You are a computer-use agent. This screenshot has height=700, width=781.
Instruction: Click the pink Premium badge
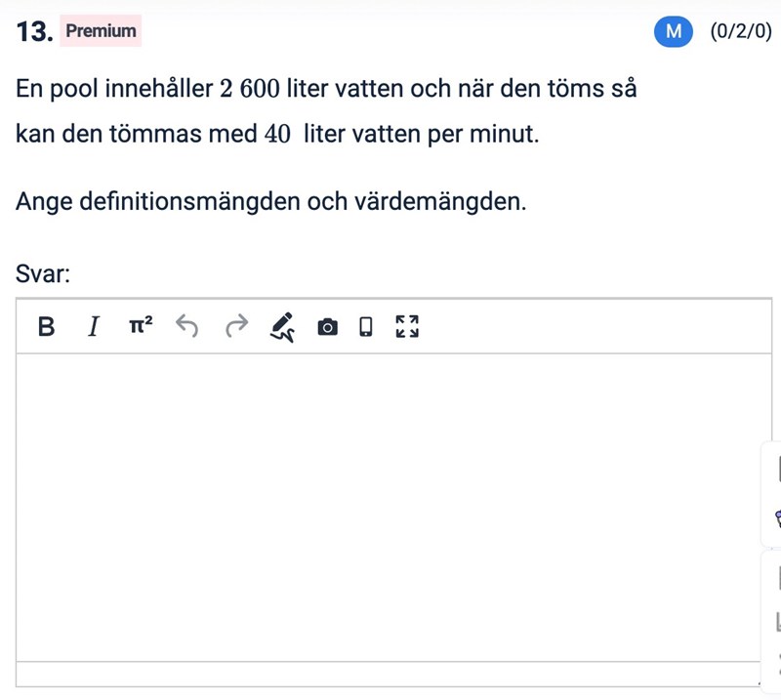[101, 31]
